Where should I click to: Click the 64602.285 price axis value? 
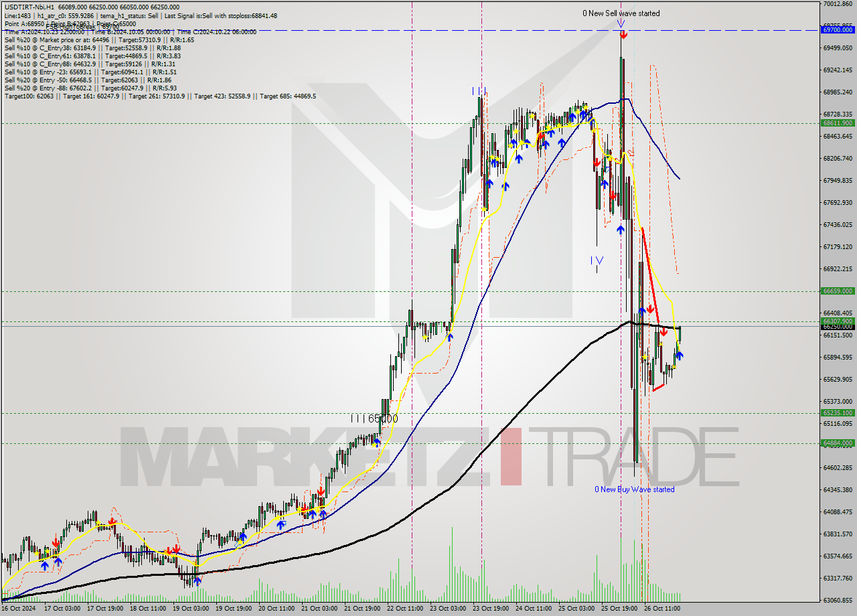pos(838,468)
